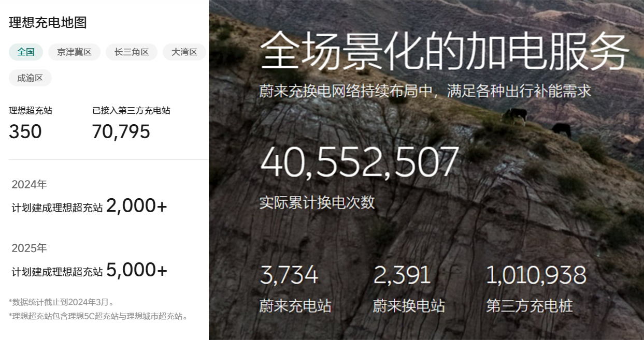Click the 2,391 蔚来换电站 statistic
This screenshot has width=644, height=340.
[x=402, y=275]
